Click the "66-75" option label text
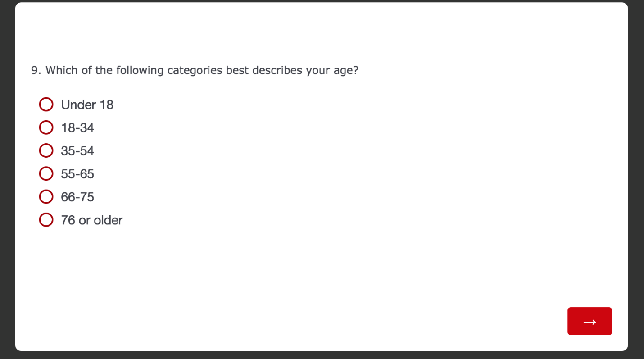The width and height of the screenshot is (644, 359). point(77,197)
